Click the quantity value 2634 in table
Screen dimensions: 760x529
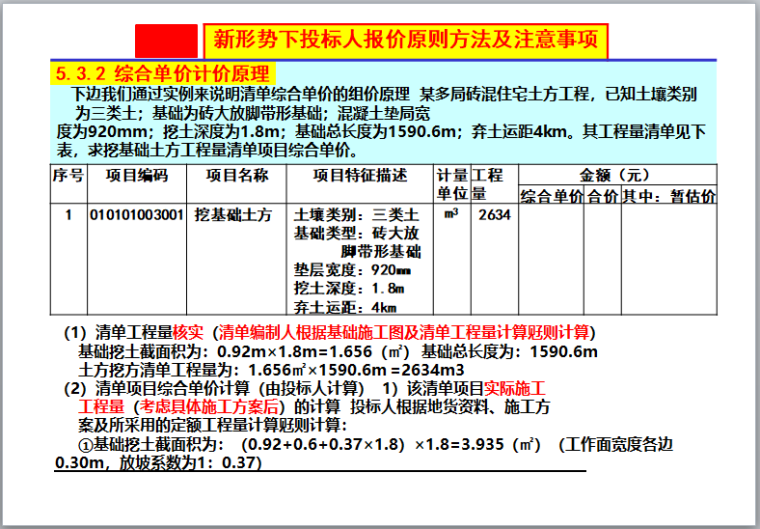(494, 215)
